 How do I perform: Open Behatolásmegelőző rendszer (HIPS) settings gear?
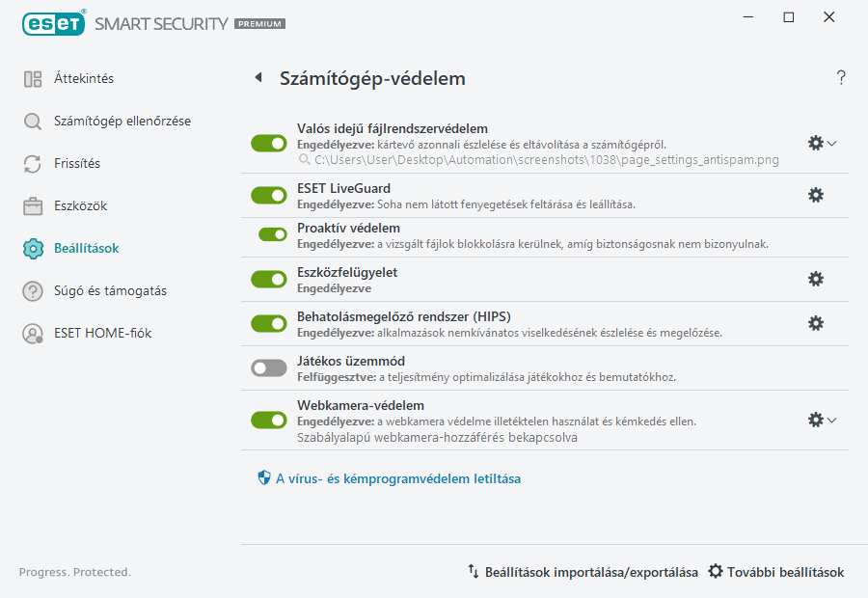point(816,323)
